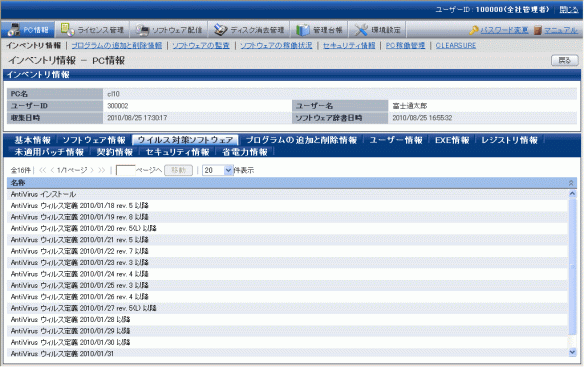
Task: Select row ウィルス定義 2010/01/30 以降
Action: (287, 342)
